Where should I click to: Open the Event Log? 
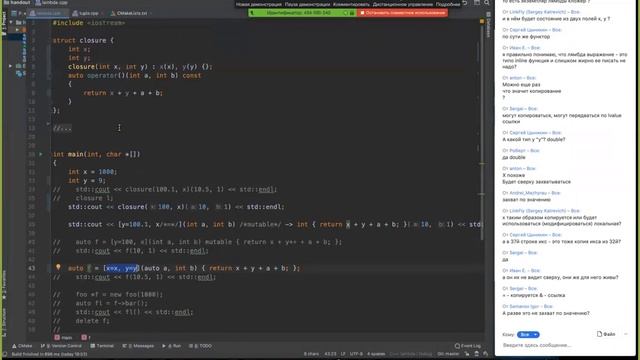pyautogui.click(x=467, y=346)
